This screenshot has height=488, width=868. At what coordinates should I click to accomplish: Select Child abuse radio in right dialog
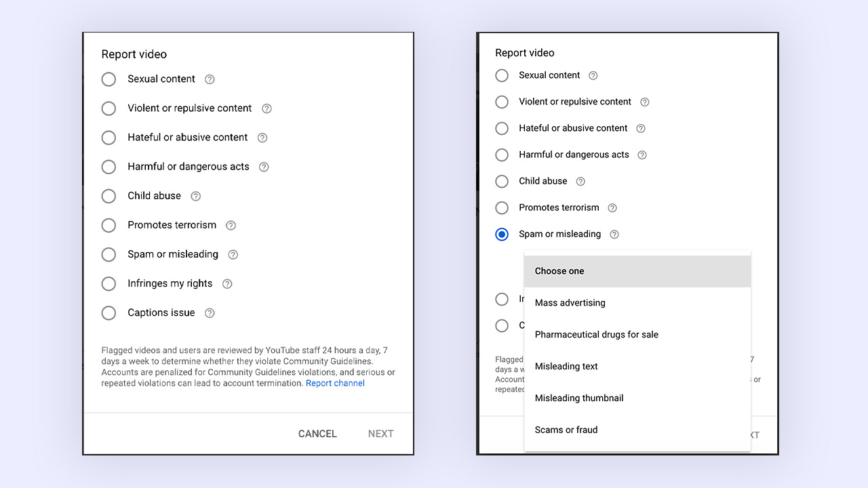click(x=502, y=182)
